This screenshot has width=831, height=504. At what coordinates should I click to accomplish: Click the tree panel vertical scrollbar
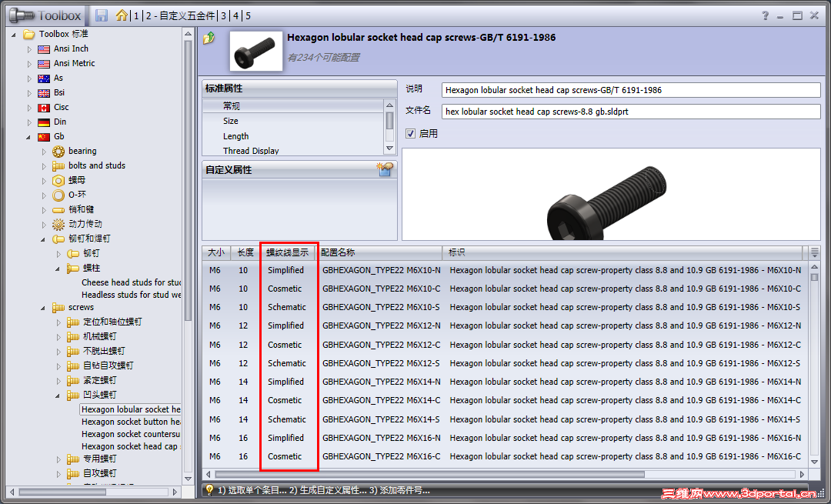tap(188, 180)
